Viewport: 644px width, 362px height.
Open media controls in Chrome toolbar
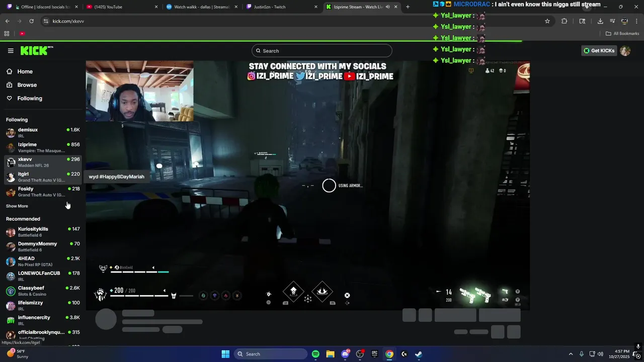pyautogui.click(x=612, y=21)
